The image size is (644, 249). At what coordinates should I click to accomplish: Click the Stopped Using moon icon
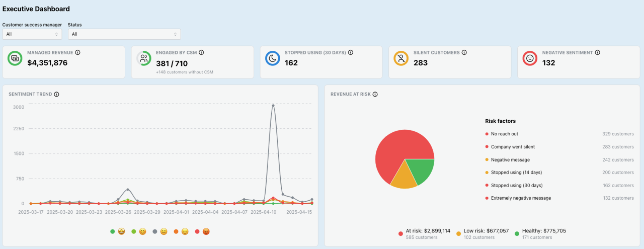tap(273, 58)
